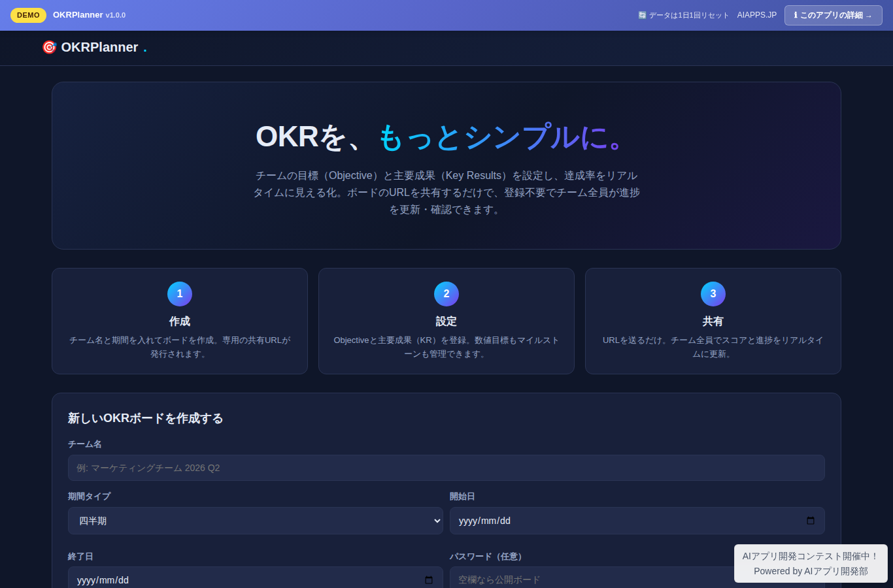Click the データは1日1回リセット refresh icon

click(642, 15)
